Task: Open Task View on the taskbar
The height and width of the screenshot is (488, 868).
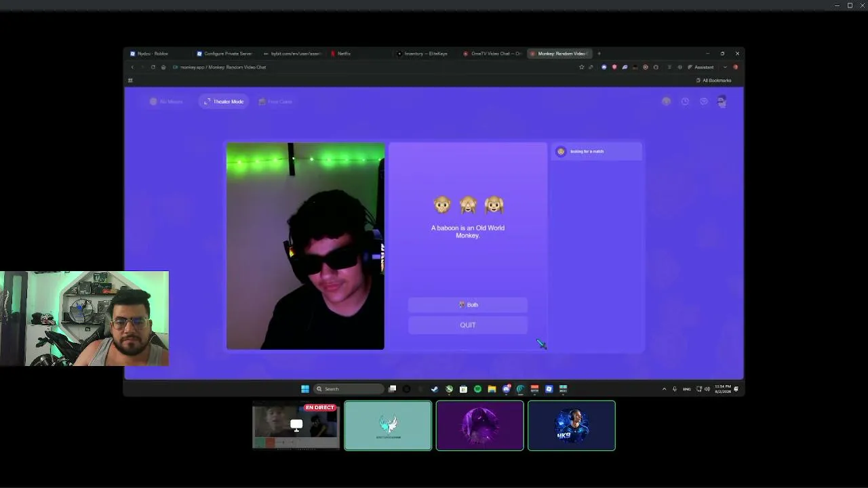Action: (392, 389)
